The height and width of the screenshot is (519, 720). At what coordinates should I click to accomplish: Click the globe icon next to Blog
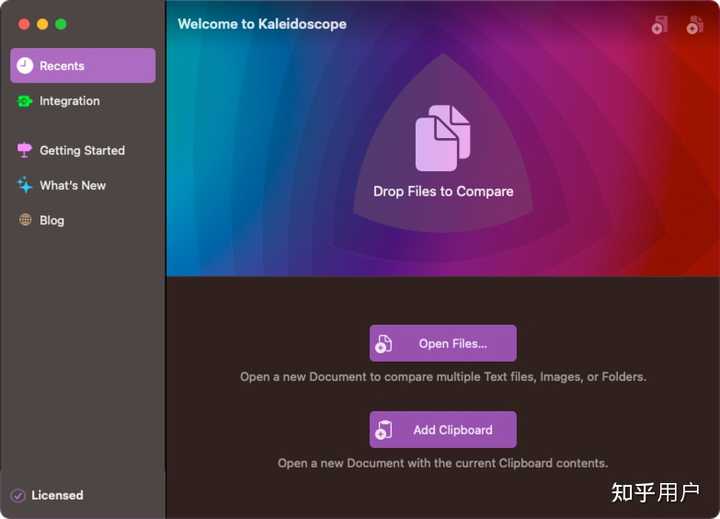25,220
